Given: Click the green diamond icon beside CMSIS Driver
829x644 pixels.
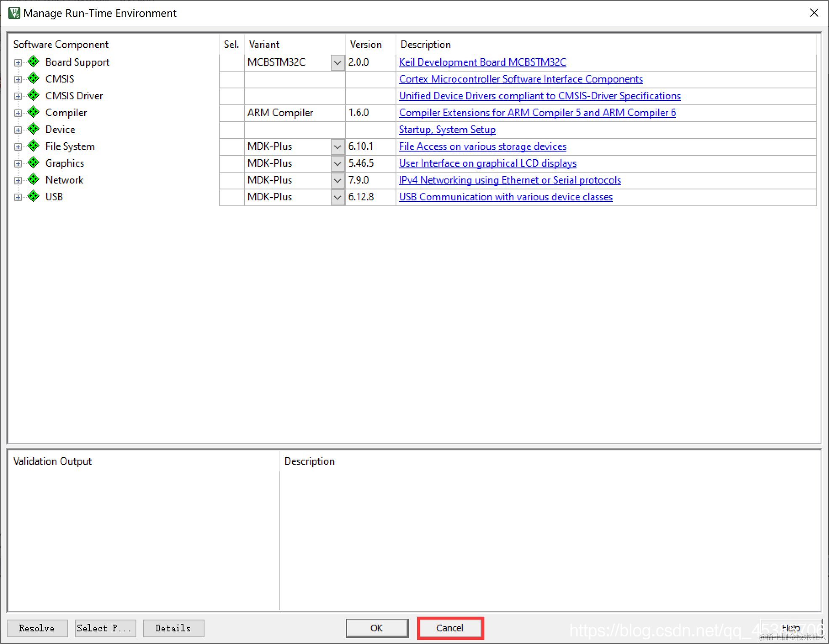Looking at the screenshot, I should coord(33,96).
